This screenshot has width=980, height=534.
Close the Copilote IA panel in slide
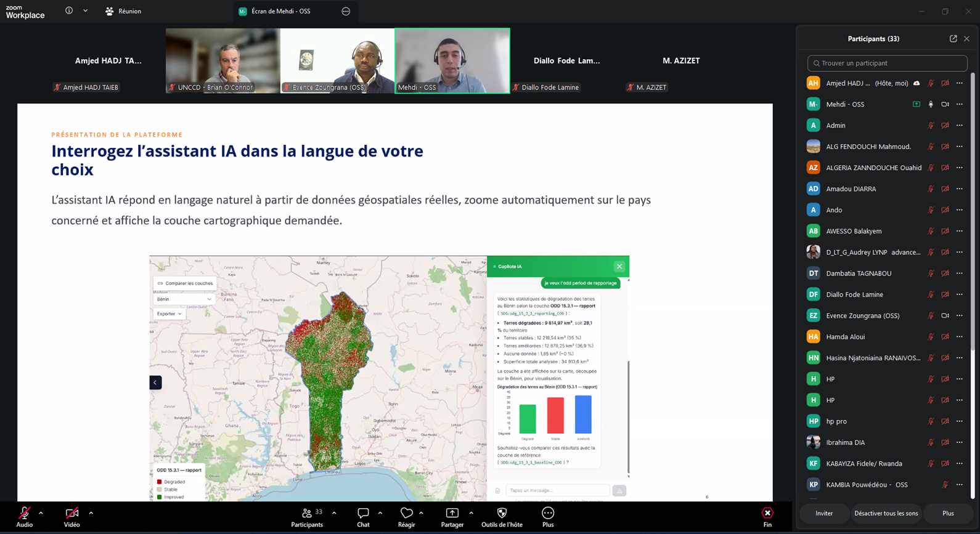[x=619, y=267]
